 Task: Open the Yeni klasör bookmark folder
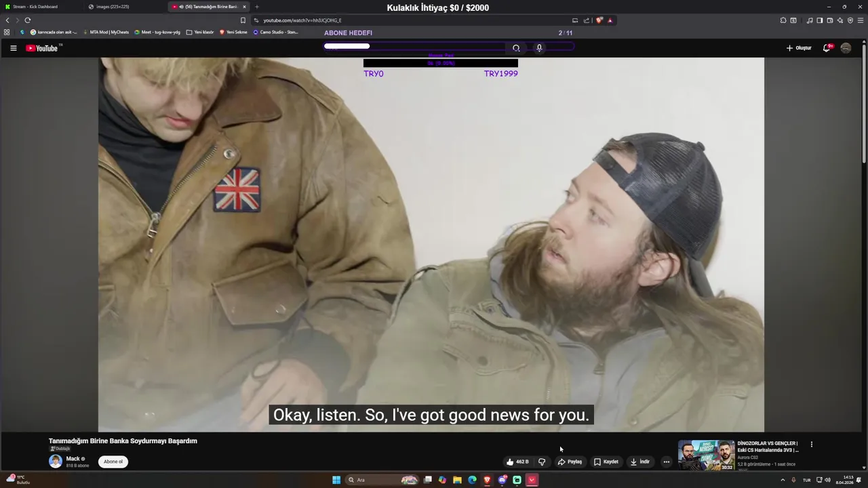(x=200, y=32)
